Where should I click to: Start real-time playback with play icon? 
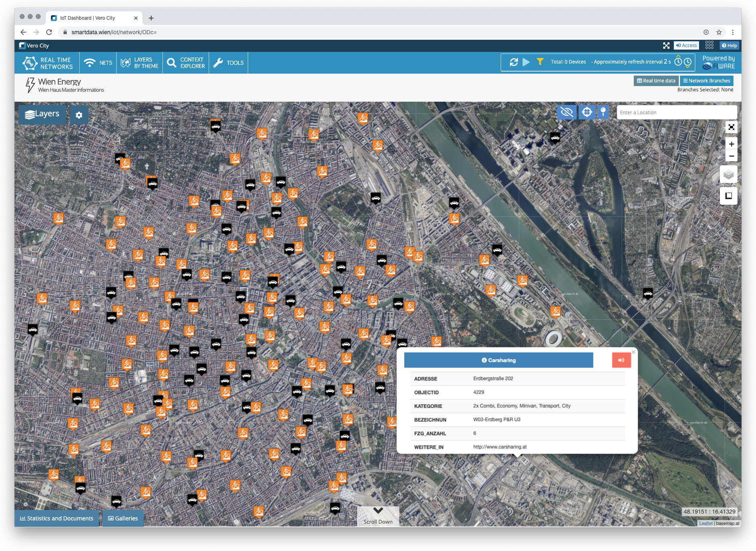click(x=526, y=62)
